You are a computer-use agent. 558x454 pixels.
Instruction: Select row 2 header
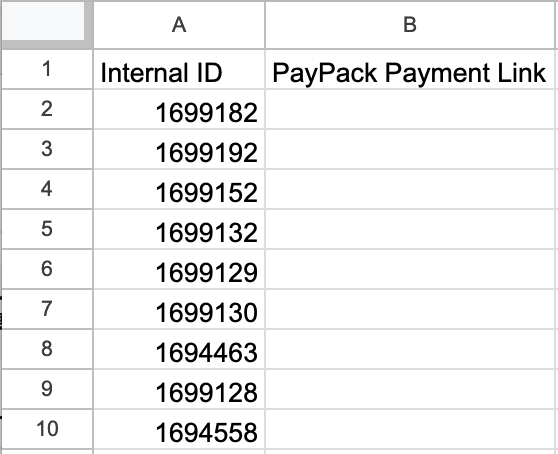(x=47, y=109)
